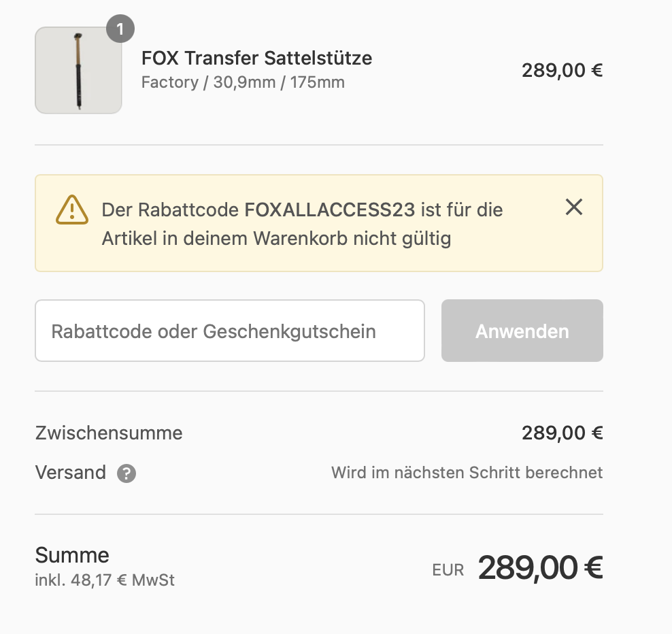Viewport: 672px width, 634px height.
Task: Click the Summe label
Action: (72, 555)
